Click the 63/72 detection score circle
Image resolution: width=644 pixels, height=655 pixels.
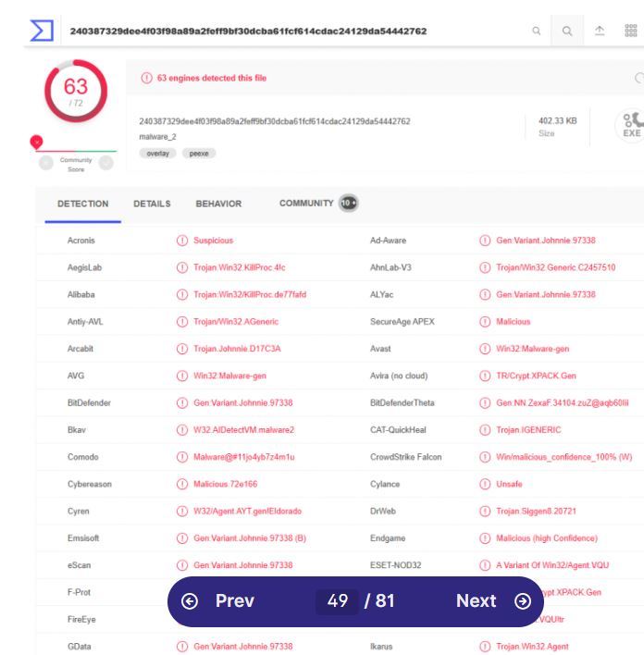[x=76, y=91]
